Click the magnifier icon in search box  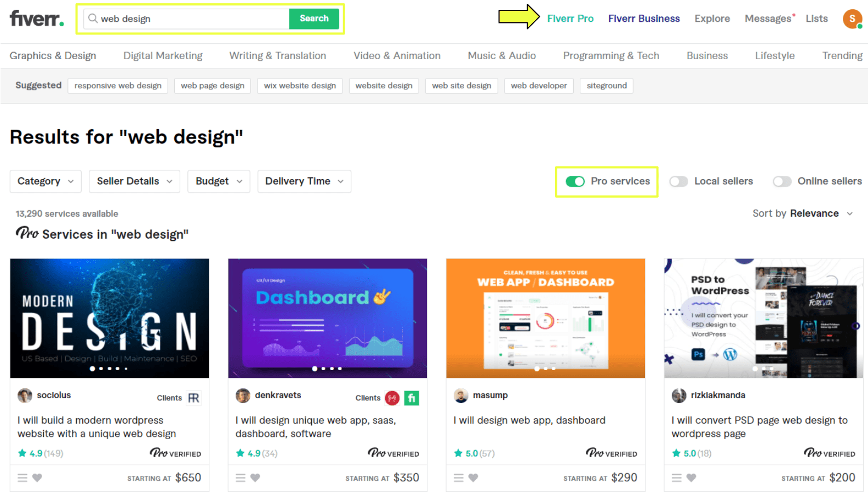93,19
